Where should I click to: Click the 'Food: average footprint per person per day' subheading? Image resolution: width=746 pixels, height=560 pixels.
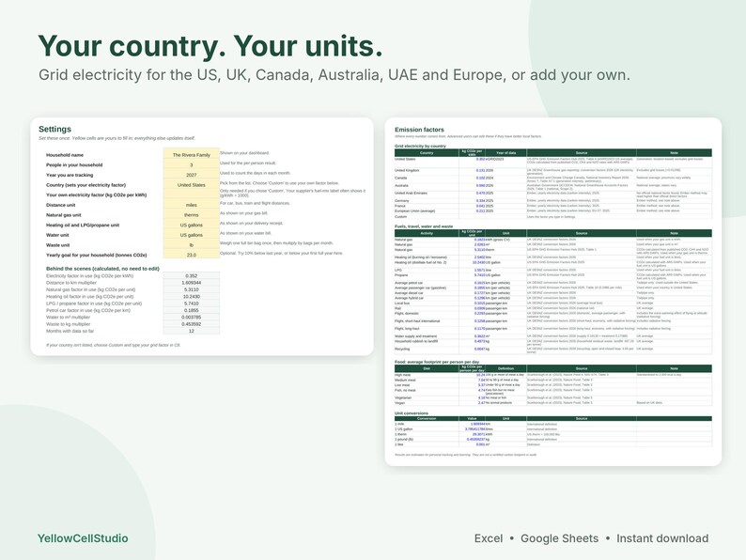(x=437, y=362)
